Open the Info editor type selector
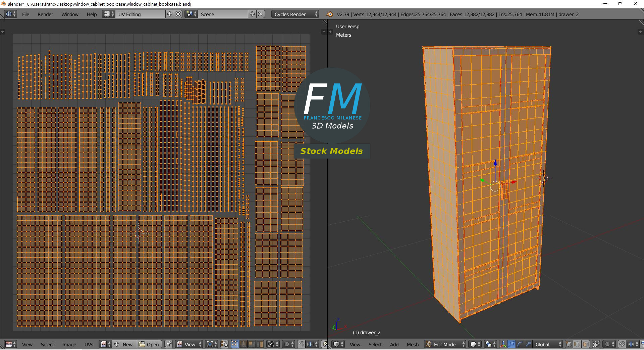Screen dimensions: 644x350 click(x=10, y=14)
